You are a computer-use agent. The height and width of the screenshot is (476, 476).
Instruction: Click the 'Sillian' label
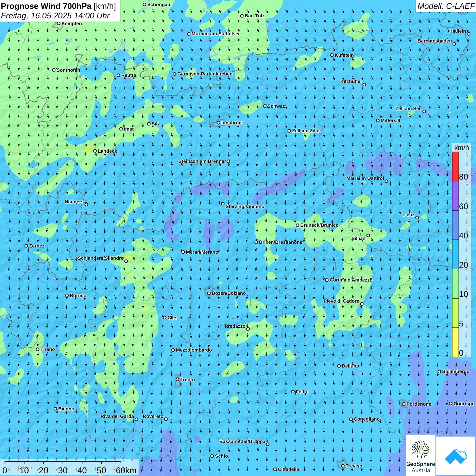tap(358, 238)
